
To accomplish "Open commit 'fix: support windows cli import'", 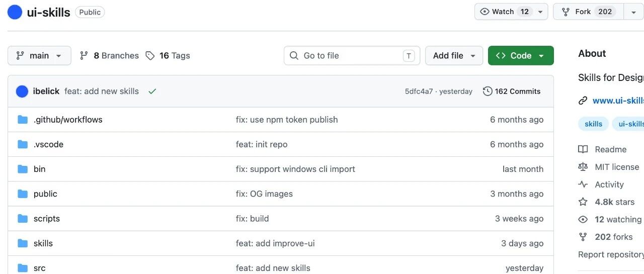I will tap(295, 169).
